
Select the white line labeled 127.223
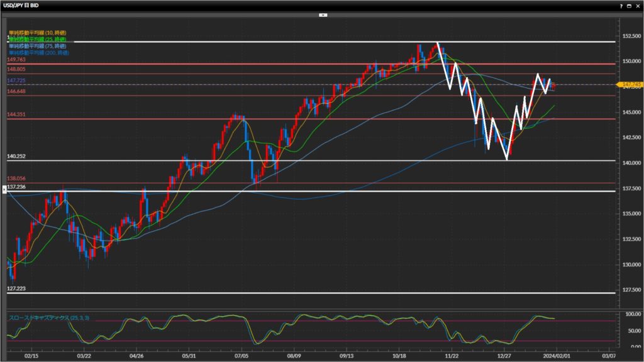coord(314,293)
